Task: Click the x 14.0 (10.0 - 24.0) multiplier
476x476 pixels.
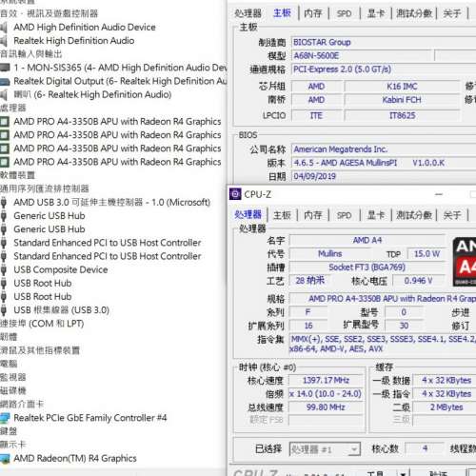Action: (326, 394)
